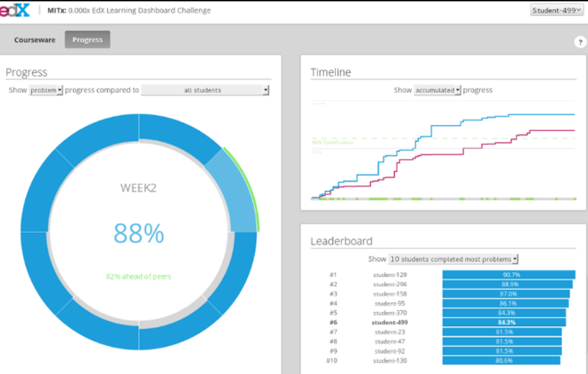This screenshot has height=374, width=588.
Task: Click the #10 rank label
Action: coord(331,360)
